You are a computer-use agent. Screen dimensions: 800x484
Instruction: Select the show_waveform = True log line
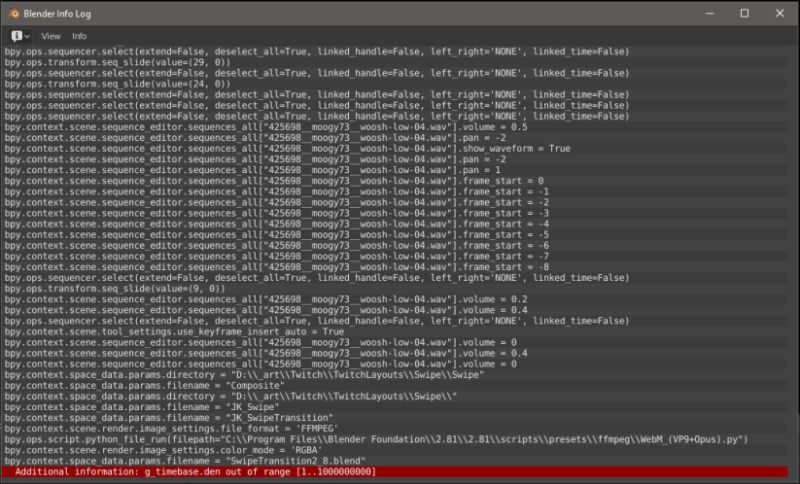[395, 148]
